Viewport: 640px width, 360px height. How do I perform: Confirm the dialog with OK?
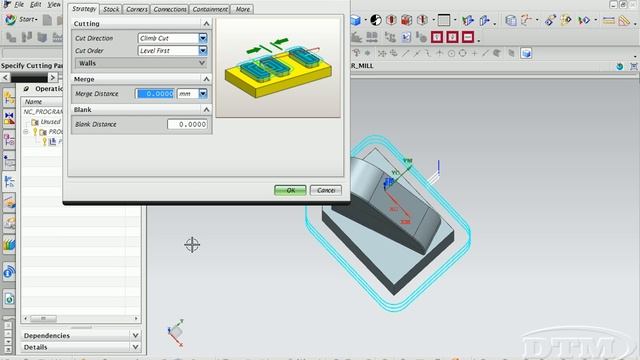[290, 190]
